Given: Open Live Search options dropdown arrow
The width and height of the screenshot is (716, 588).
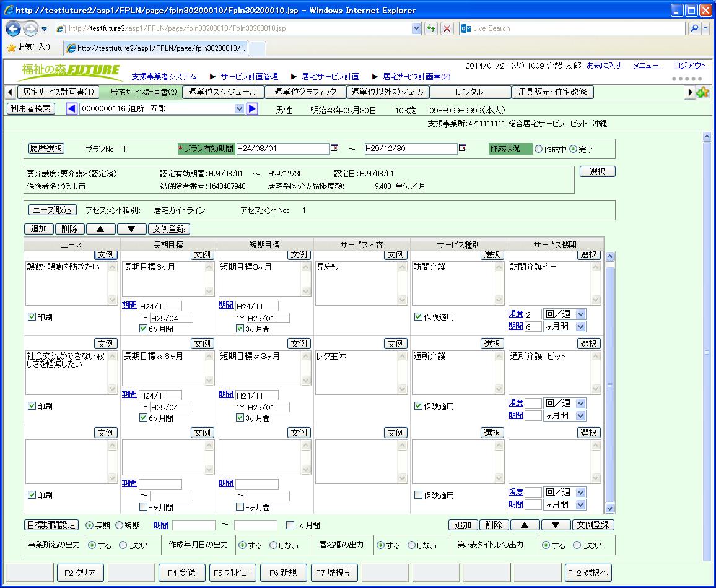Looking at the screenshot, I should click(705, 28).
